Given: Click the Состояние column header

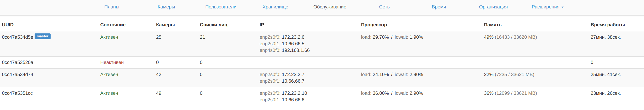Looking at the screenshot, I should 113,25.
